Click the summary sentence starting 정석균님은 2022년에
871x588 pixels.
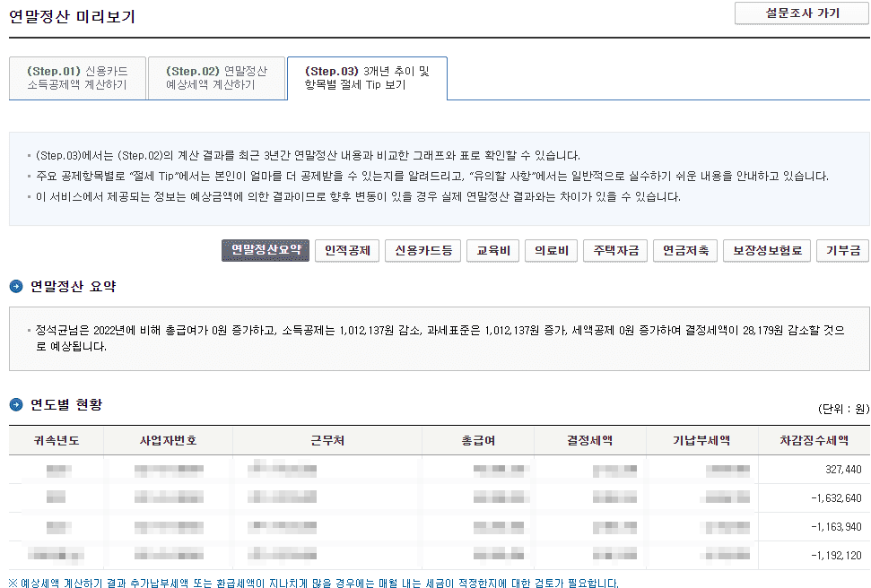[440, 338]
